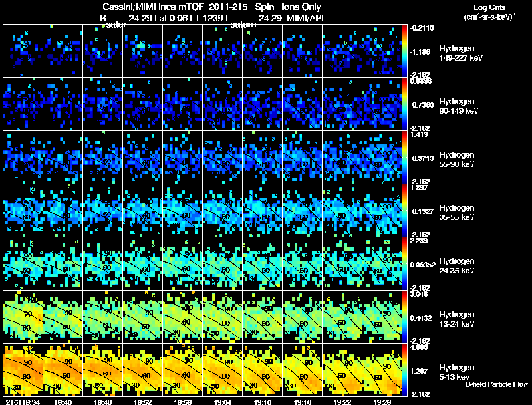Viewport: 532px width, 405px height.
Task: Select the 149-227 keV panel in the last column
Action: [x=382, y=51]
